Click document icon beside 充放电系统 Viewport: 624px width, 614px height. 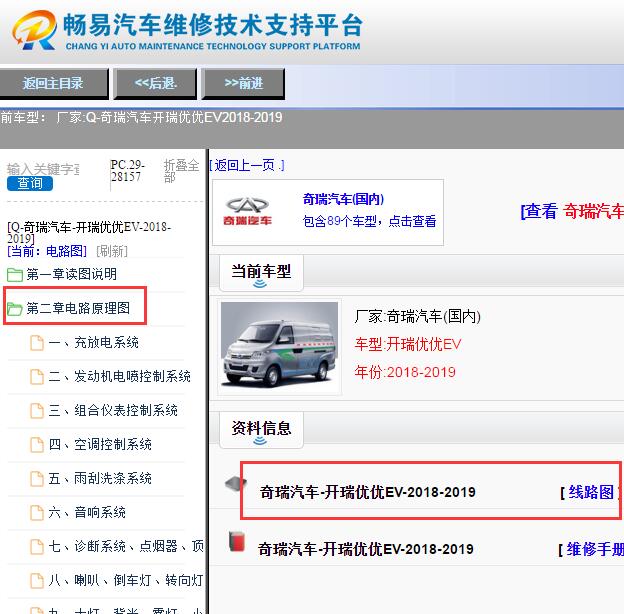[x=37, y=343]
